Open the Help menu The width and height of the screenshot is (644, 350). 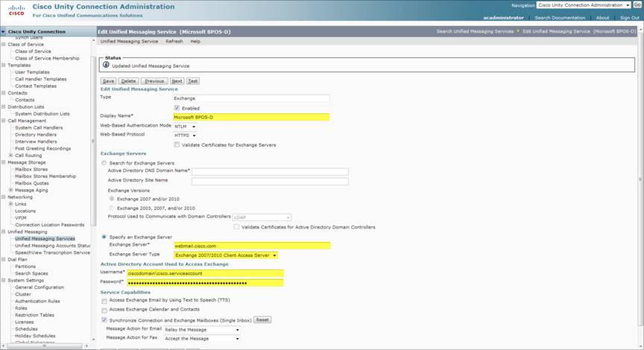195,42
